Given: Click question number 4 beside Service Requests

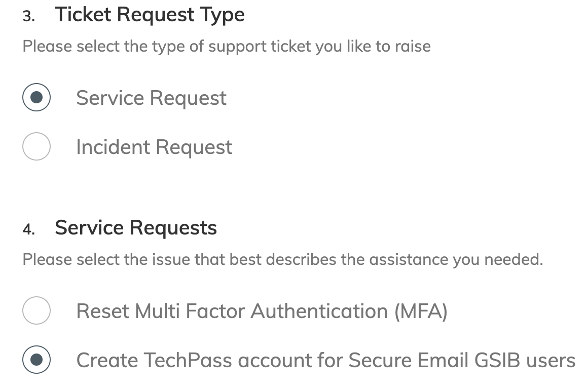Looking at the screenshot, I should pos(28,229).
